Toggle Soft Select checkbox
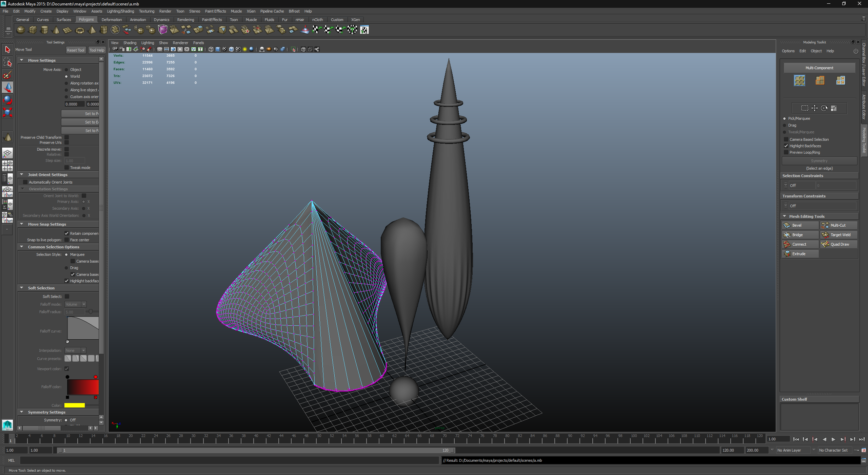The width and height of the screenshot is (868, 475). (x=67, y=297)
